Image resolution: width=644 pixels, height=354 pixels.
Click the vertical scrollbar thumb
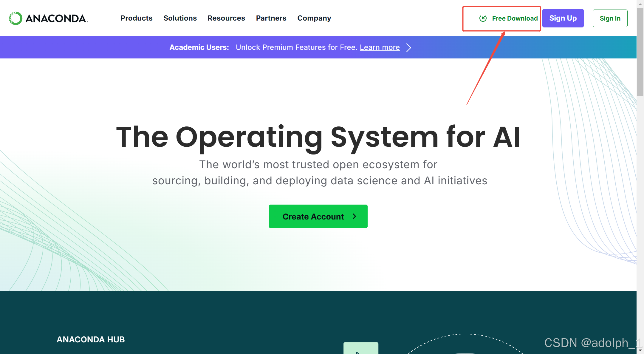point(640,52)
